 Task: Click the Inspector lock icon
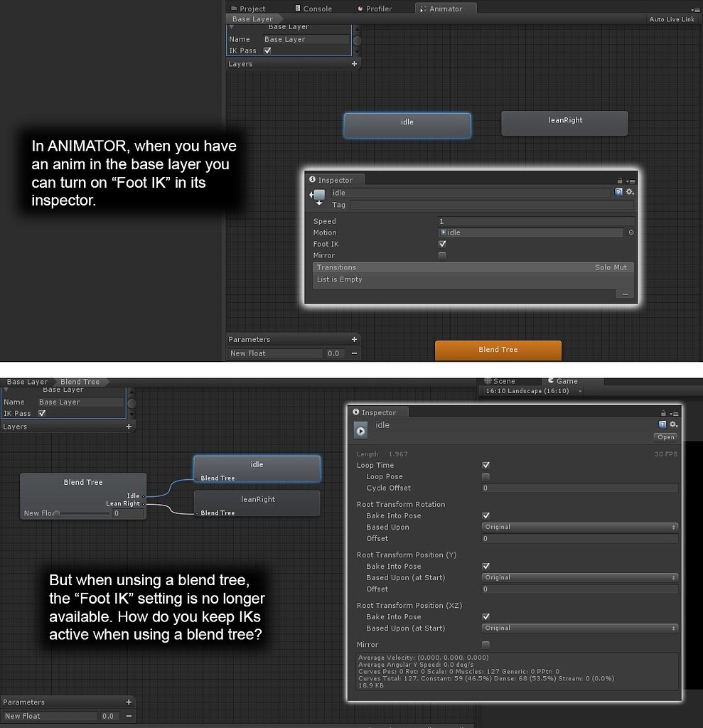click(620, 181)
